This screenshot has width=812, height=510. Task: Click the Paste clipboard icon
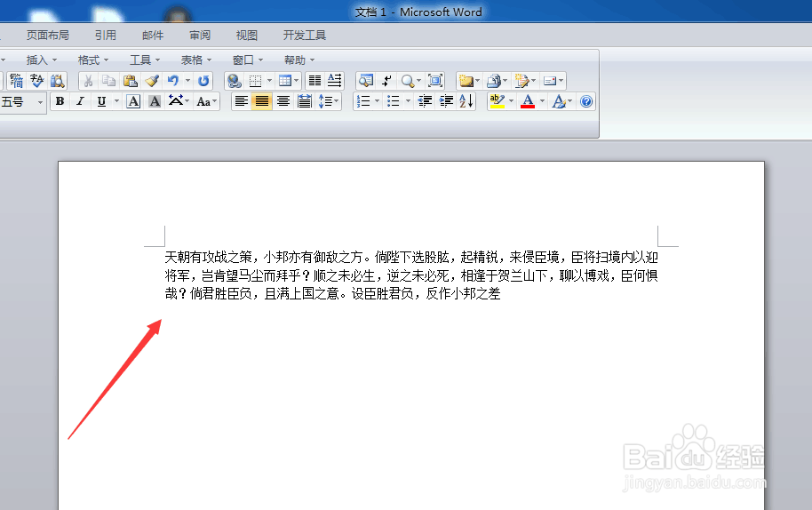pyautogui.click(x=130, y=81)
